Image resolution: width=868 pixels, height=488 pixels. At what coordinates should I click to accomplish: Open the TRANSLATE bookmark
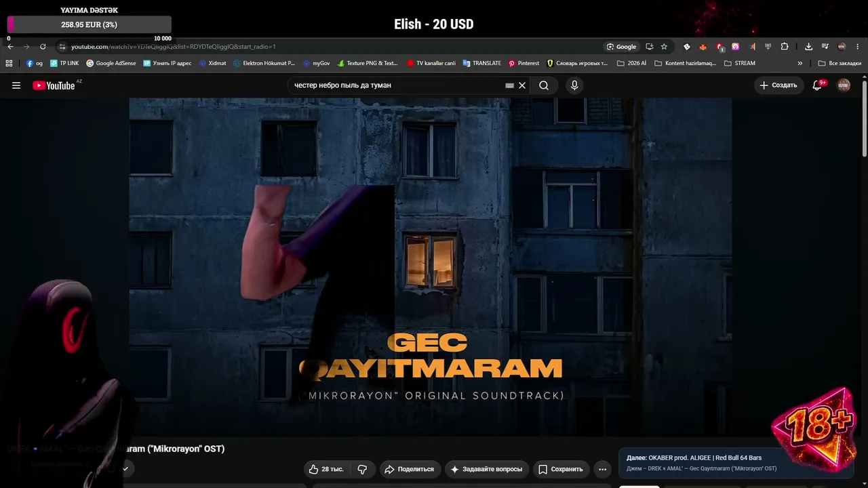coord(482,63)
